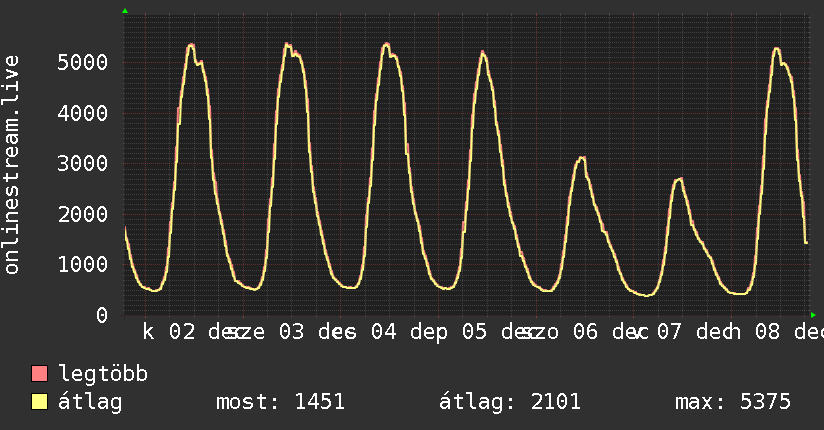Click the legtöbb legend label
Image resolution: width=824 pixels, height=430 pixels.
pyautogui.click(x=103, y=374)
